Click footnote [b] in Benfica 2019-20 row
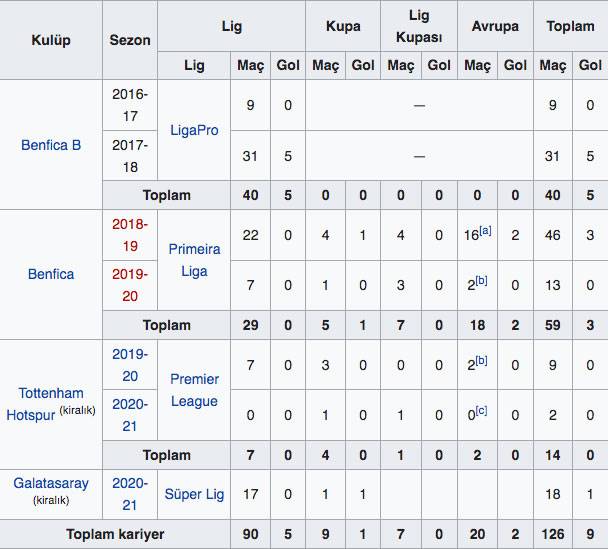Screen dimensions: 608x549 (x=481, y=281)
